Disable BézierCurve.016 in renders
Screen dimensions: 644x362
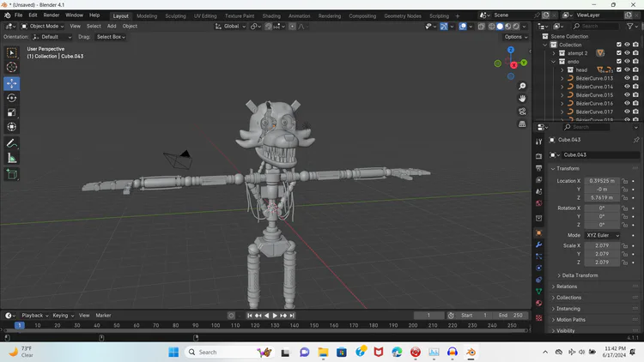coord(635,104)
